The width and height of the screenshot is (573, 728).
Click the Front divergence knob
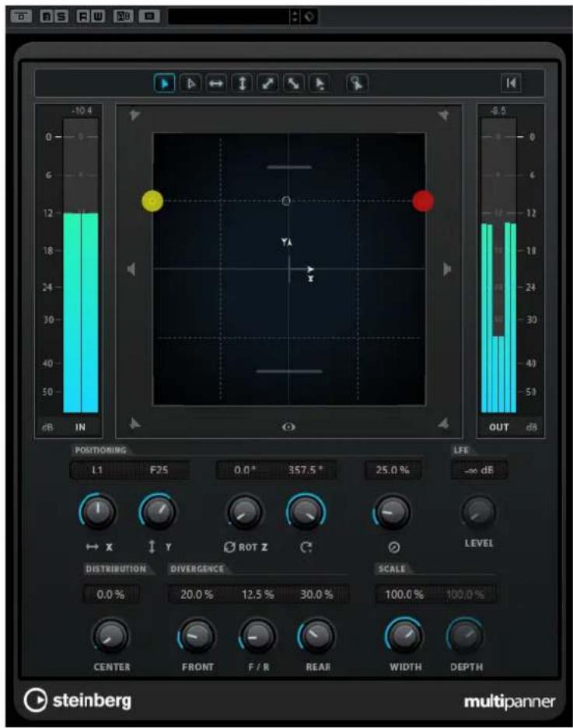(x=197, y=636)
